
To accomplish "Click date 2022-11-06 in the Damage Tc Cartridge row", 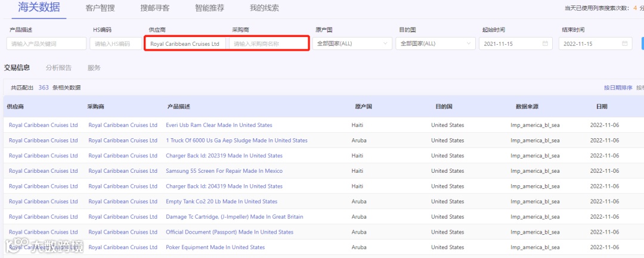I will click(x=605, y=216).
